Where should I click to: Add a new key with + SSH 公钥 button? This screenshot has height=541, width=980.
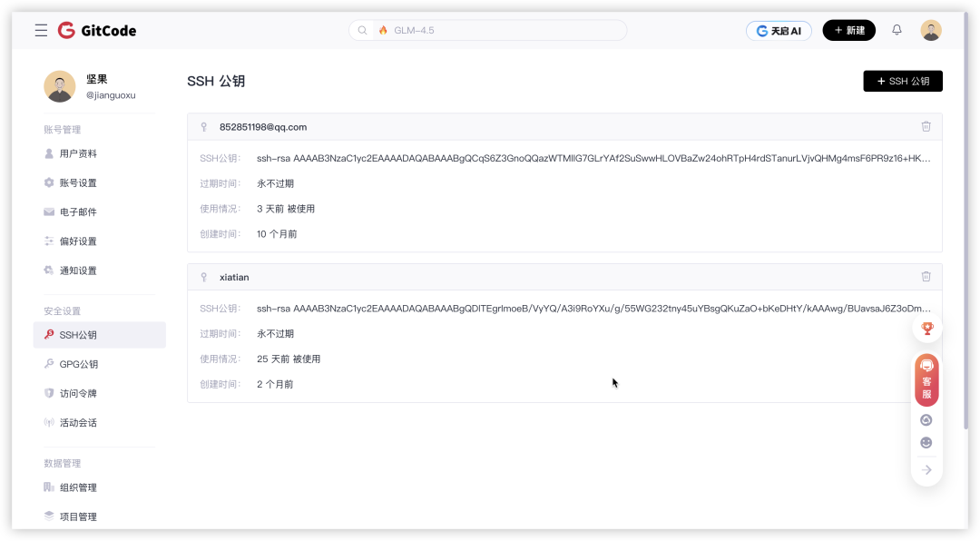point(903,82)
